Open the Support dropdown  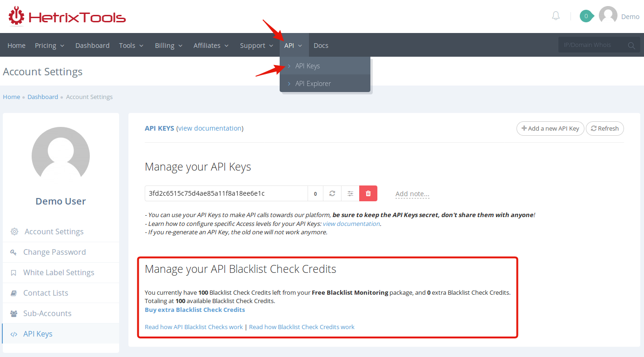257,45
